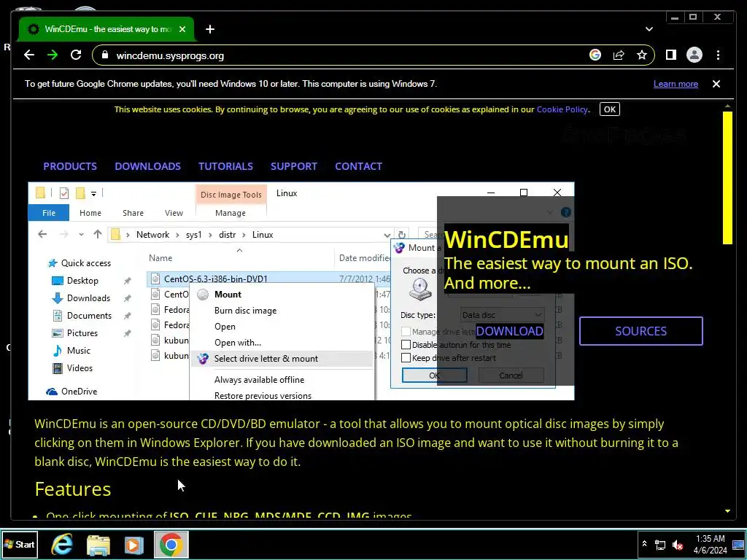Click the Explorer View ribbon tab
The width and height of the screenshot is (747, 560).
point(174,213)
